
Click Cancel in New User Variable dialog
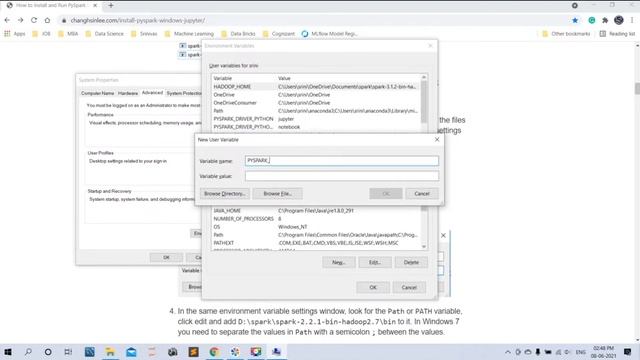coord(422,193)
